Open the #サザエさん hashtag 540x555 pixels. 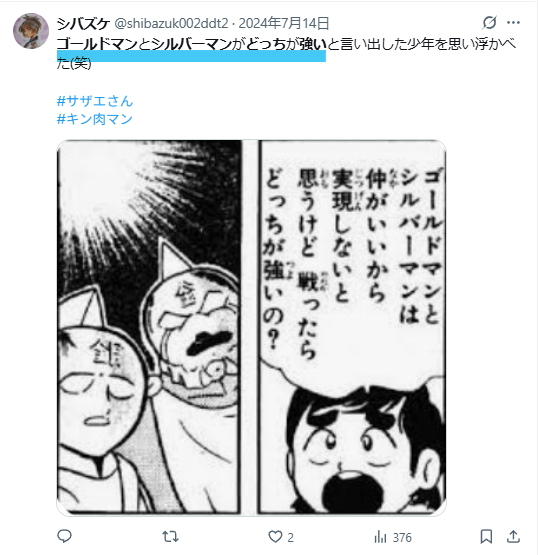click(x=95, y=101)
